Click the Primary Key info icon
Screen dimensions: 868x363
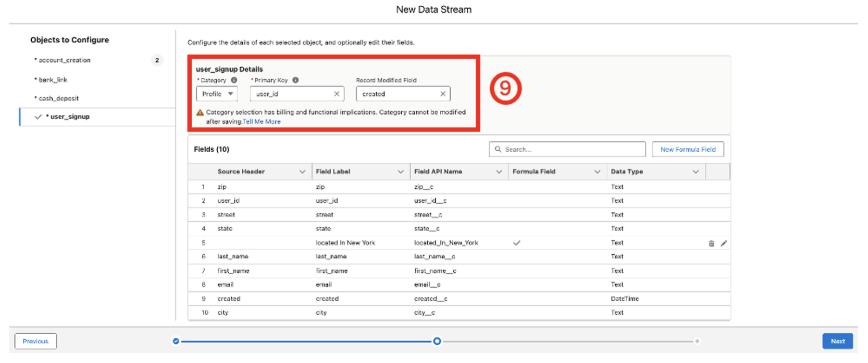pos(296,80)
